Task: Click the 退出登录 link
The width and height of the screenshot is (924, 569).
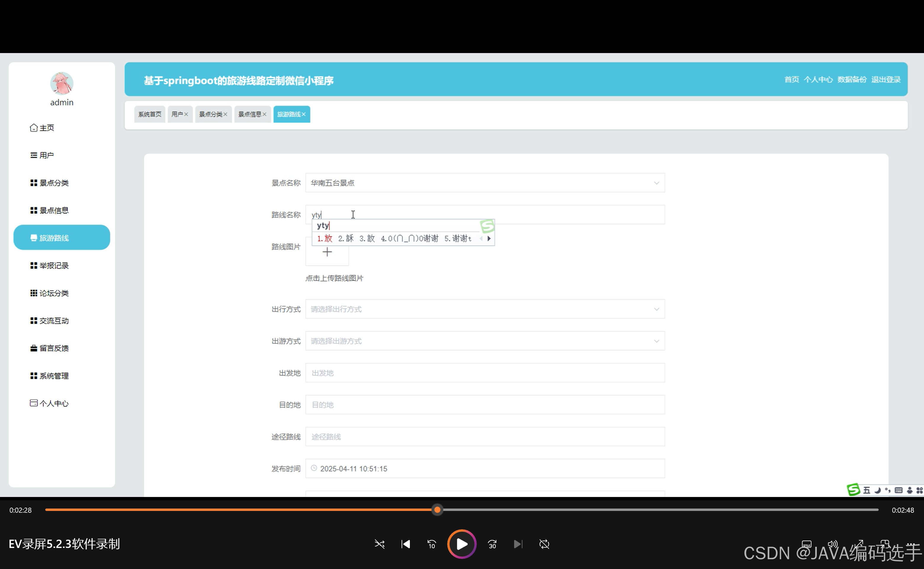Action: click(885, 79)
